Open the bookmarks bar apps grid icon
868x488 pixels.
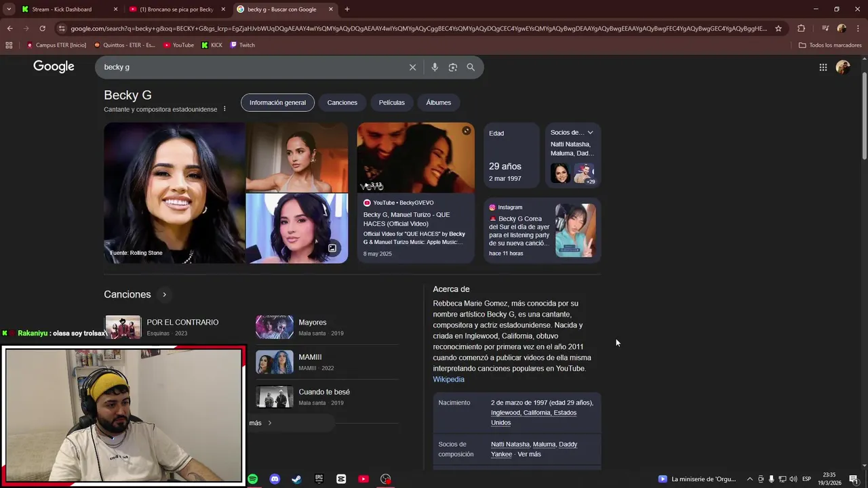[x=9, y=45]
